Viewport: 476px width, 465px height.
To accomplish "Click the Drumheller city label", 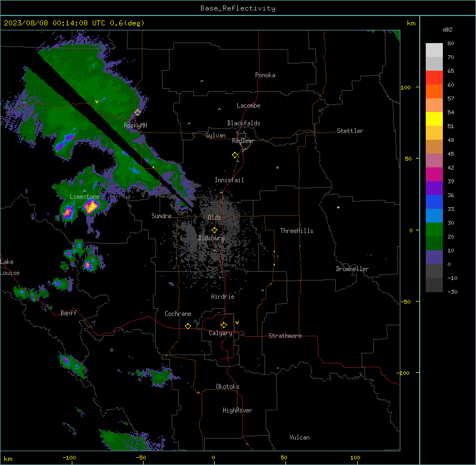I will (352, 269).
